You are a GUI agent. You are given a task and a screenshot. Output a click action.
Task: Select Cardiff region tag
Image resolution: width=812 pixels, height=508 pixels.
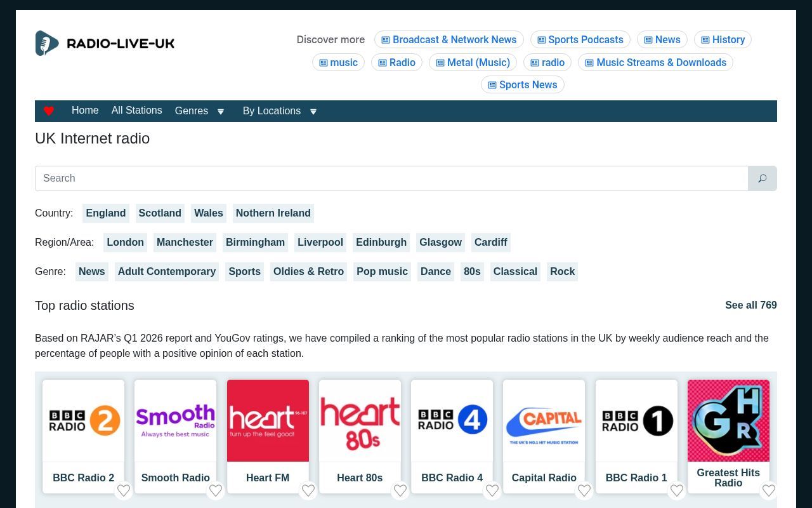coord(491,243)
